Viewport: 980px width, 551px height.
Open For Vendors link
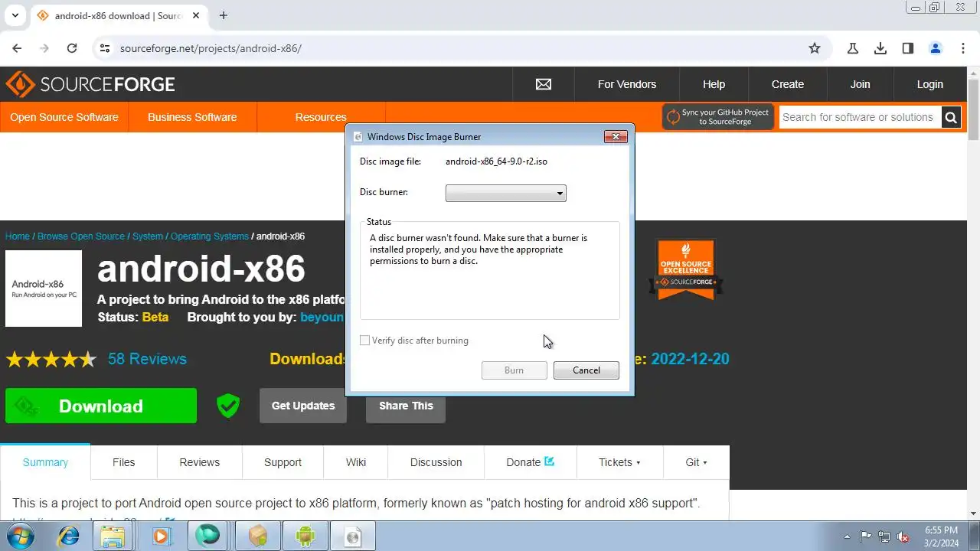click(627, 84)
